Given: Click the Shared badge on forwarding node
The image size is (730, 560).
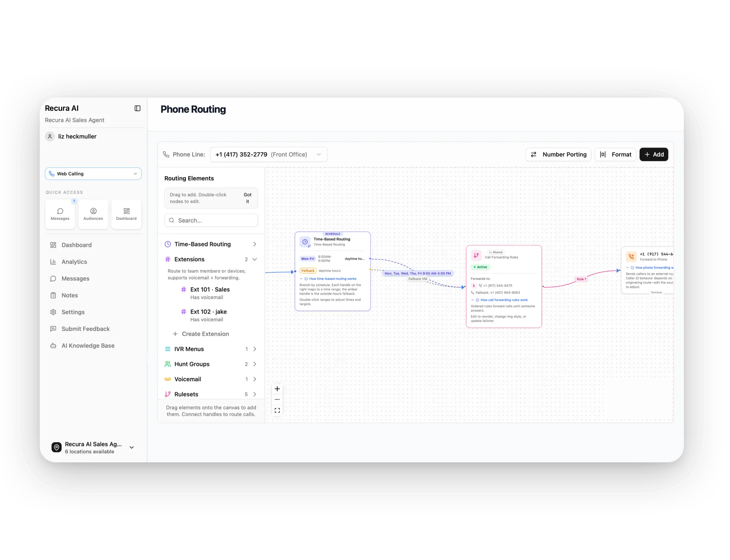Looking at the screenshot, I should 496,252.
